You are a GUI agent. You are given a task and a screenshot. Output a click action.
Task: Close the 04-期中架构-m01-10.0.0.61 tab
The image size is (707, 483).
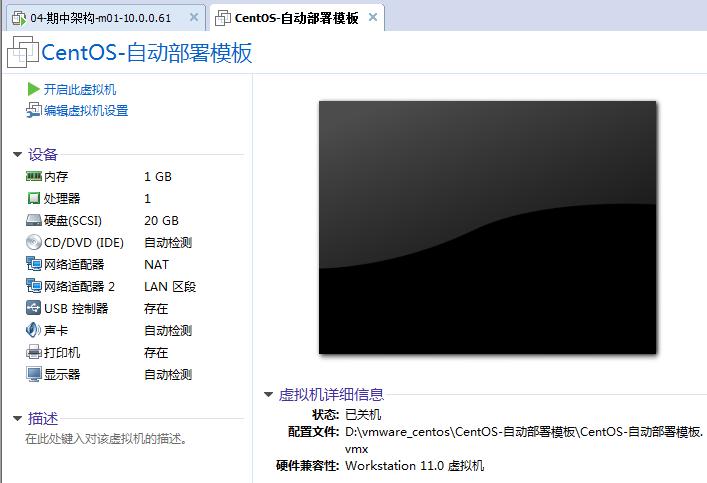point(194,17)
